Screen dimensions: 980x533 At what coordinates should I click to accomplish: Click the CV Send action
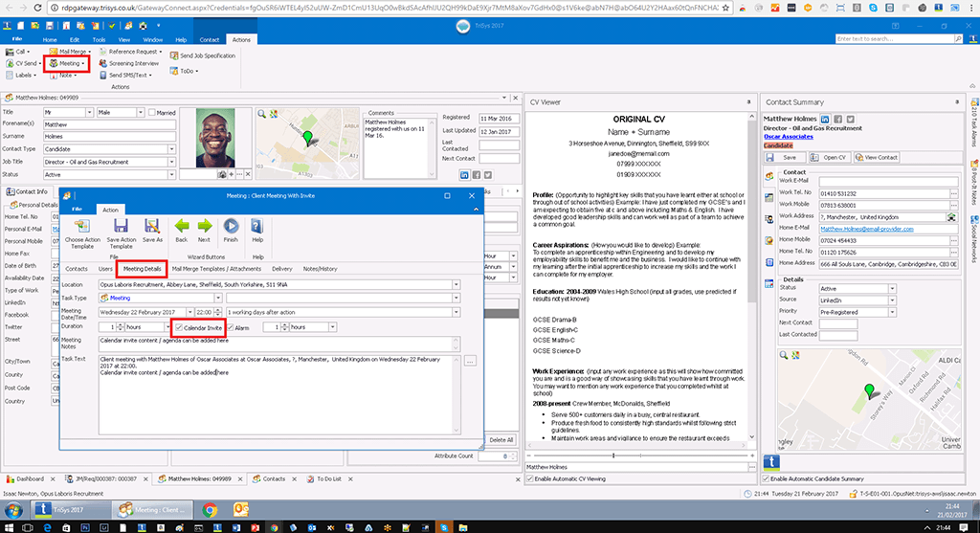point(23,63)
